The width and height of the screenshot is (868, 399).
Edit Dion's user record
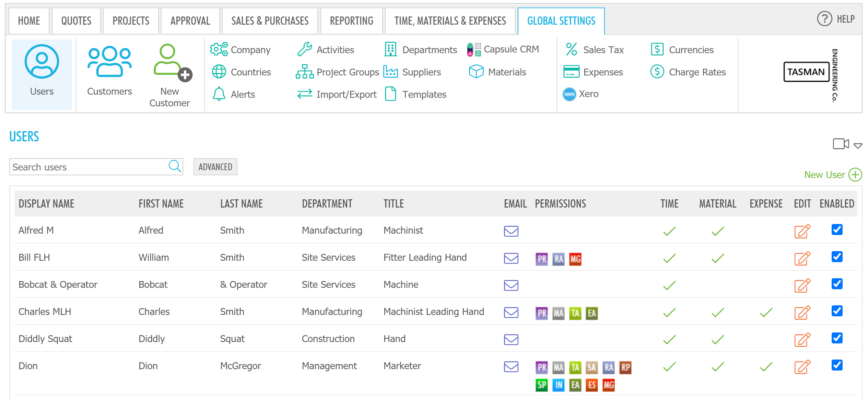point(802,367)
